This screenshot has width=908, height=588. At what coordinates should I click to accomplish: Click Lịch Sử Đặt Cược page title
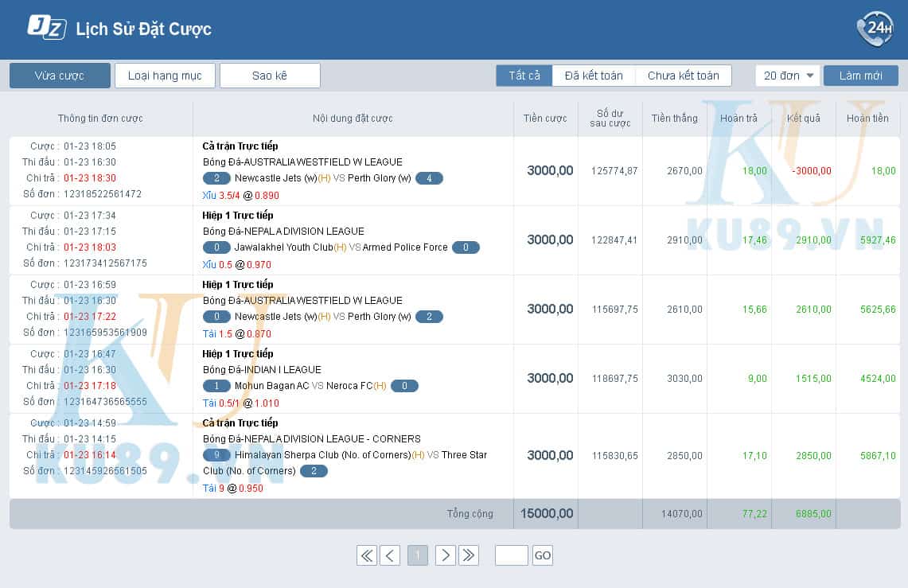pos(143,29)
